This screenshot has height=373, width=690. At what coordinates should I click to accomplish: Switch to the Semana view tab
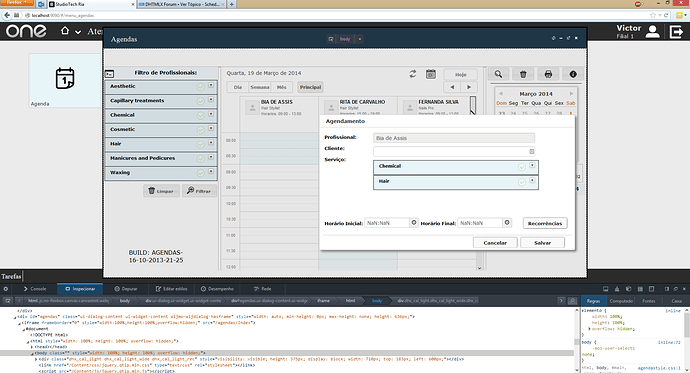tap(260, 87)
